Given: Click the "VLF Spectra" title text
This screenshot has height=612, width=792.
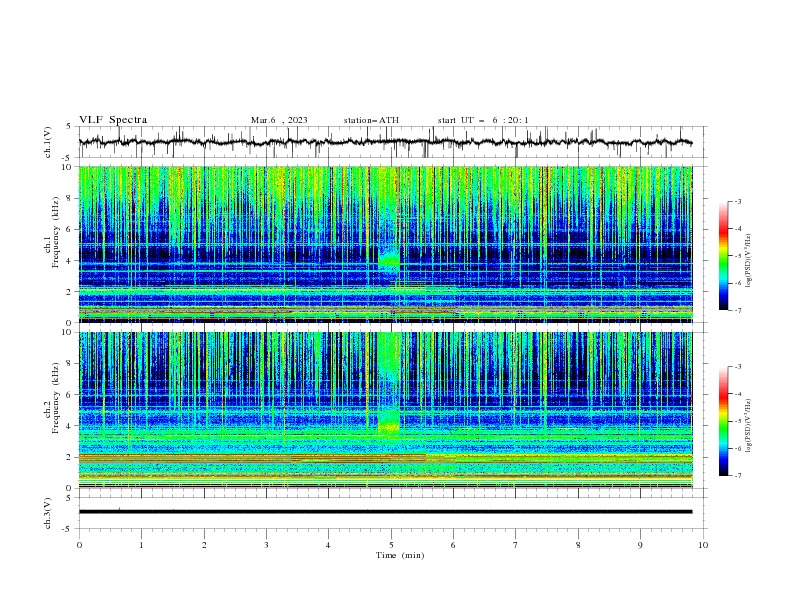Looking at the screenshot, I should tap(113, 120).
